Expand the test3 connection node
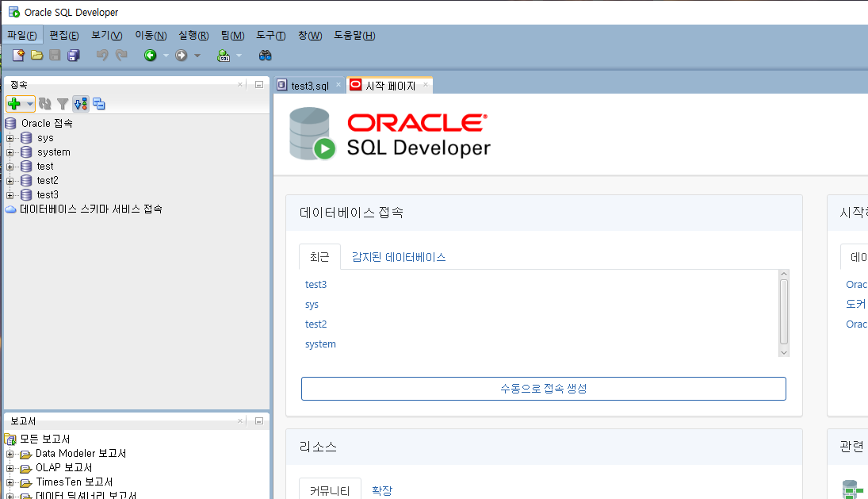The image size is (868, 499). click(10, 195)
